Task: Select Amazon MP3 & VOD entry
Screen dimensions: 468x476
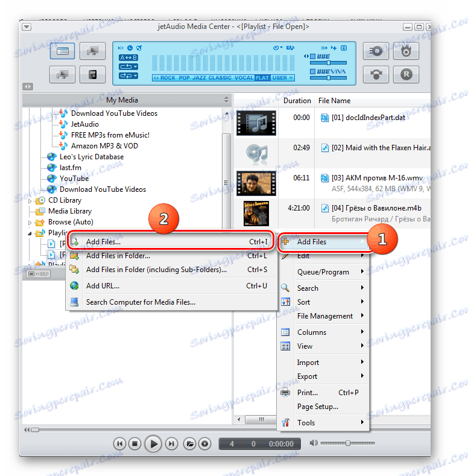Action: (x=104, y=146)
